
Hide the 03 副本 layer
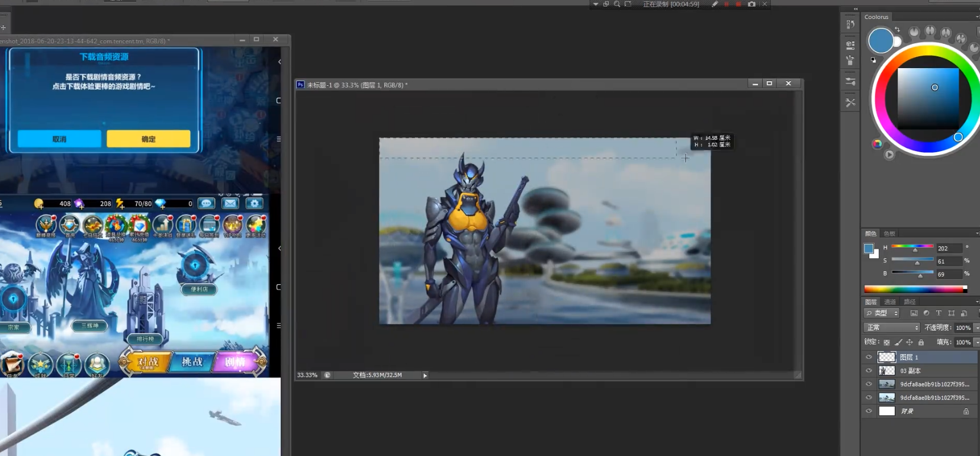coord(869,371)
